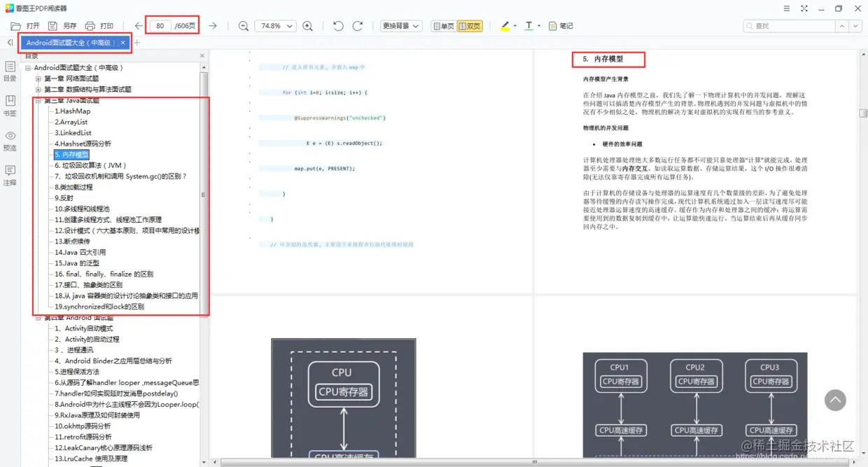The image size is (868, 467).
Task: Open the 书签 bookmarks sidebar panel
Action: click(x=10, y=105)
